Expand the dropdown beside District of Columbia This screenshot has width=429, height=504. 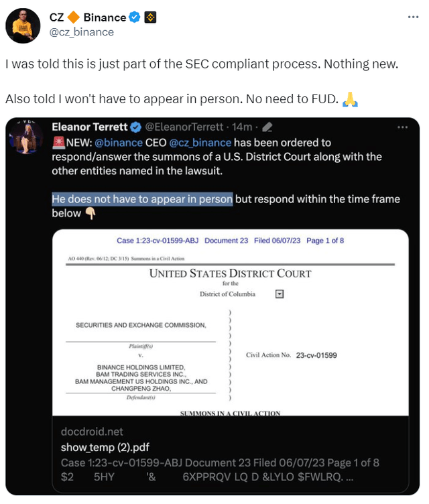pyautogui.click(x=280, y=294)
